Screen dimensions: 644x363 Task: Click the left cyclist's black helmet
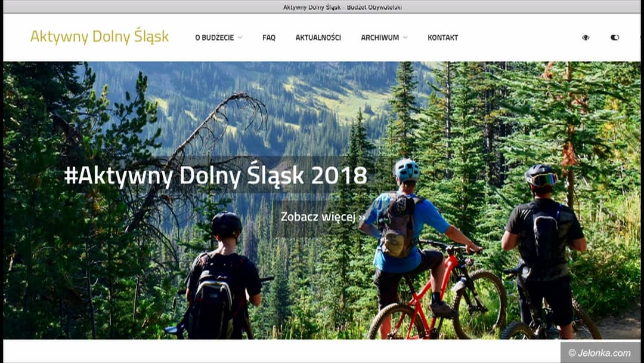click(x=227, y=223)
